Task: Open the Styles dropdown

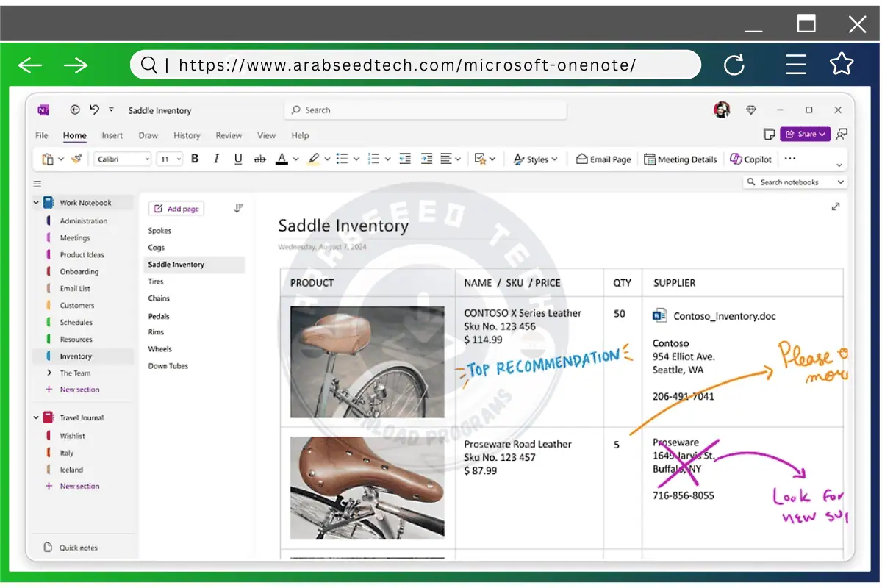Action: (535, 159)
